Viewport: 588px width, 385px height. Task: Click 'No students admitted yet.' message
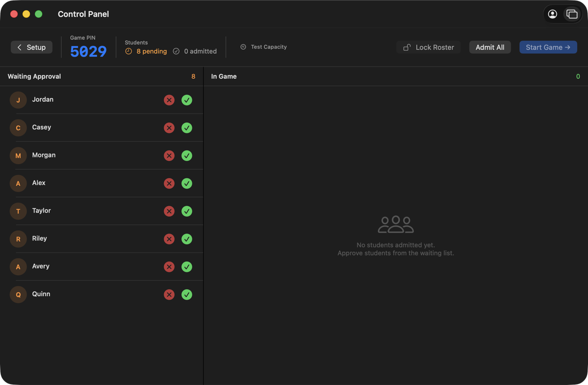(396, 245)
